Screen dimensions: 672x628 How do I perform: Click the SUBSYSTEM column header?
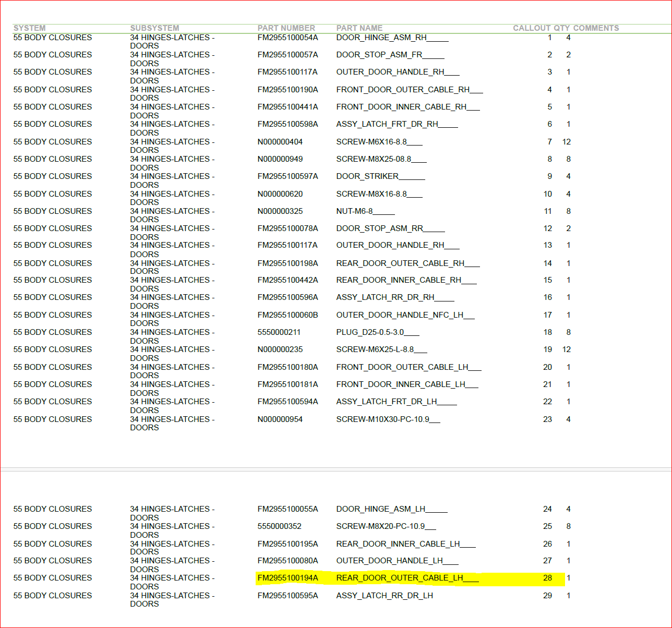coord(154,28)
